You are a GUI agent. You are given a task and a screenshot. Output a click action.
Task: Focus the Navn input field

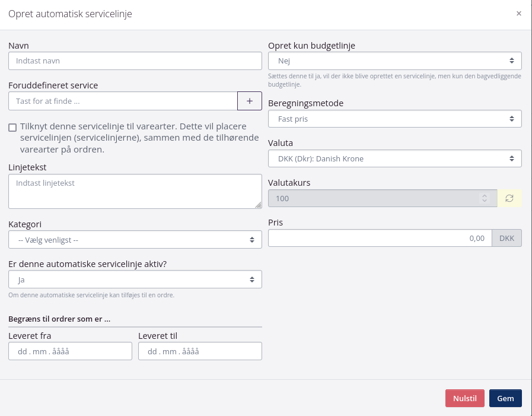tap(135, 61)
